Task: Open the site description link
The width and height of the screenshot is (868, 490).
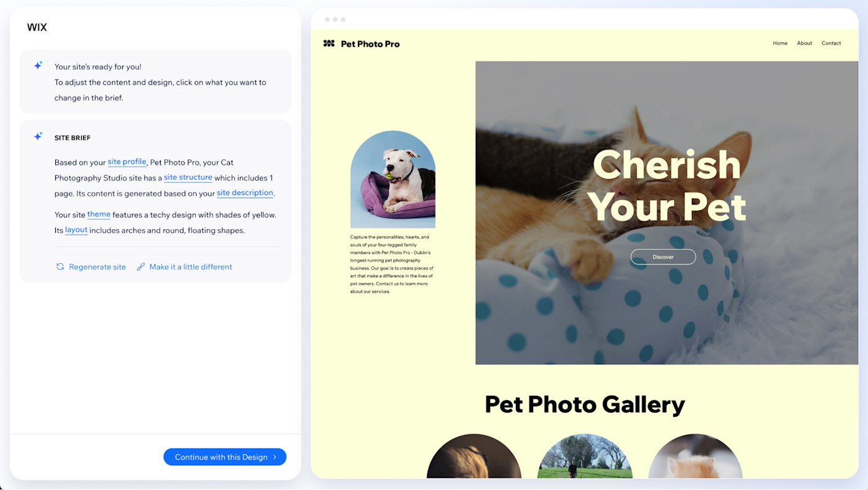Action: [x=245, y=193]
